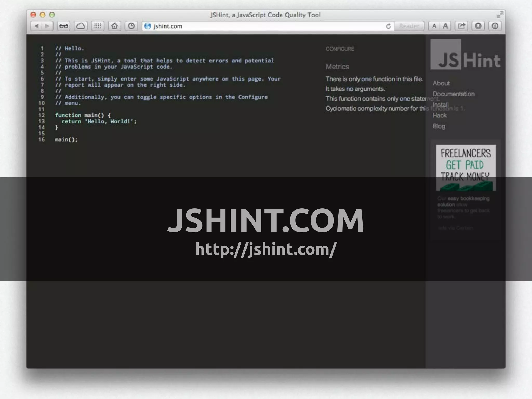This screenshot has height=399, width=532.
Task: Show downloads arrow icon
Action: click(x=478, y=26)
